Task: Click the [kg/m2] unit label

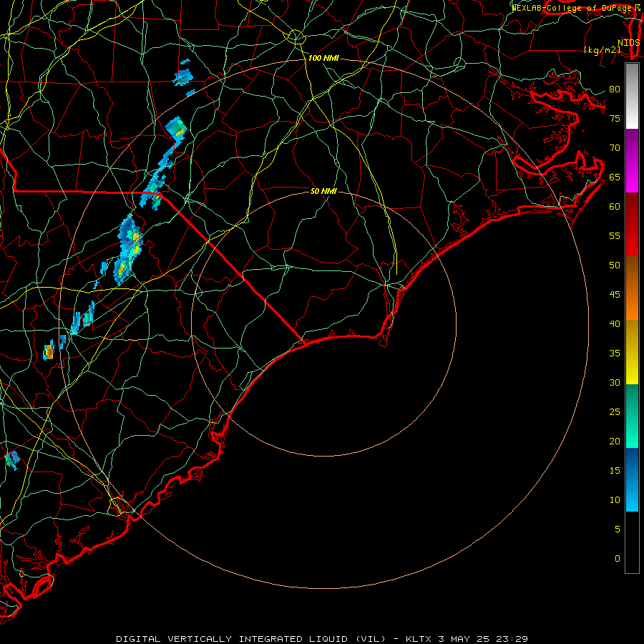Action: (602, 50)
